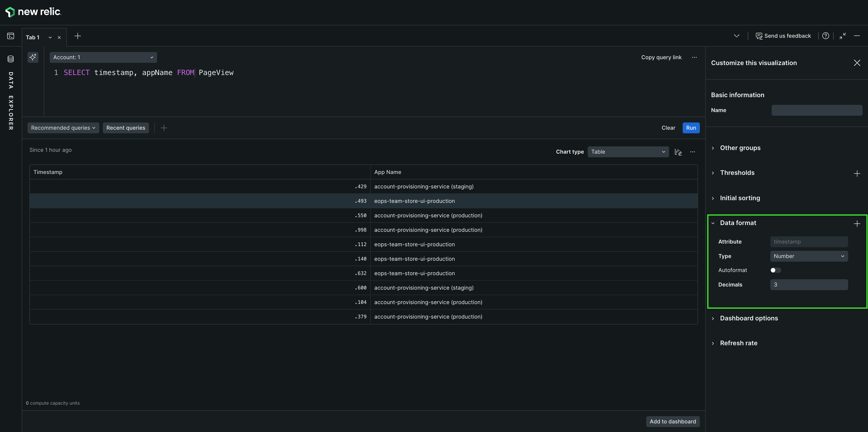Expand the Refresh rate section
Image resolution: width=868 pixels, height=432 pixels.
click(x=738, y=343)
